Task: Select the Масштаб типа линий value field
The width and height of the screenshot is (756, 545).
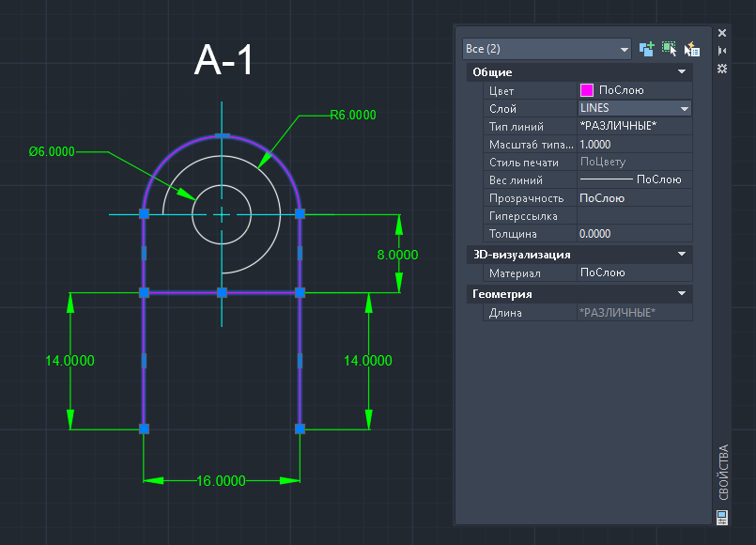Action: point(635,144)
